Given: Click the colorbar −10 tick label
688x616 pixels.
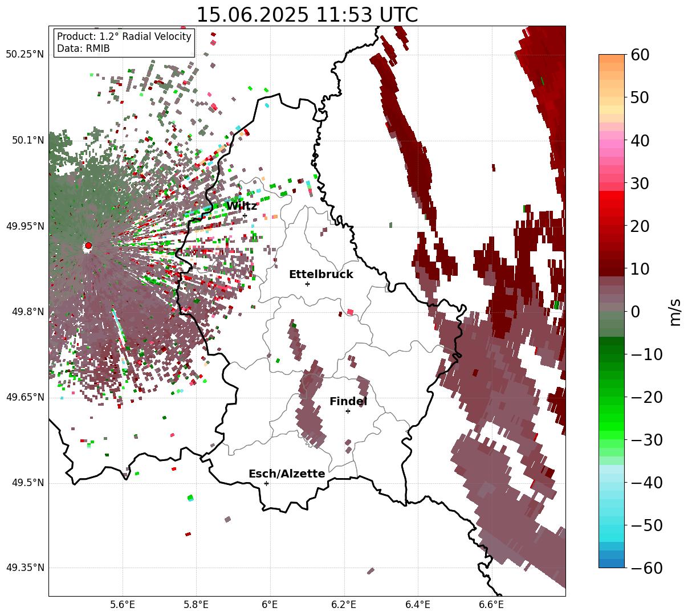Looking at the screenshot, I should point(646,354).
